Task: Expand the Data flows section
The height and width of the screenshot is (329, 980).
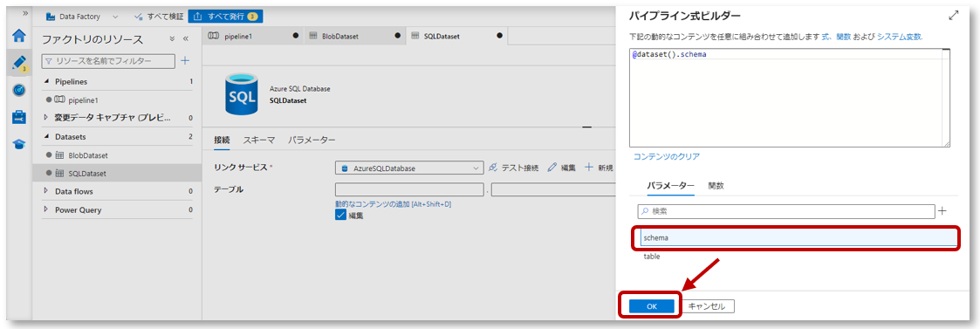Action: click(46, 191)
